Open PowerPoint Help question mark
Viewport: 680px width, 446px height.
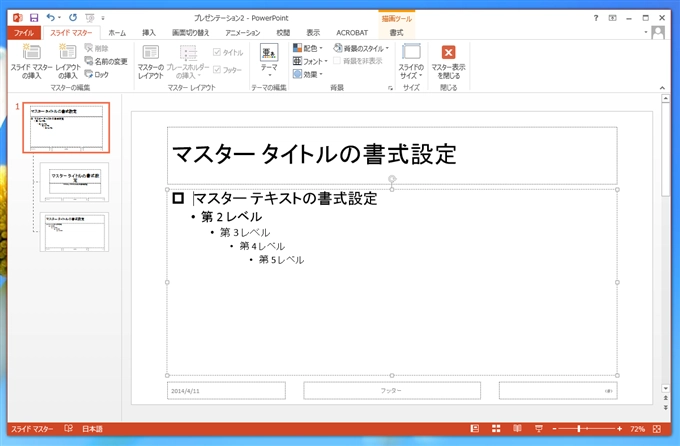596,18
